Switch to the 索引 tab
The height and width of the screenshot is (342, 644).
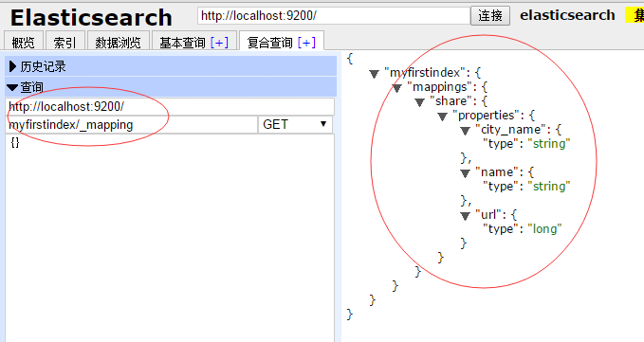point(64,42)
